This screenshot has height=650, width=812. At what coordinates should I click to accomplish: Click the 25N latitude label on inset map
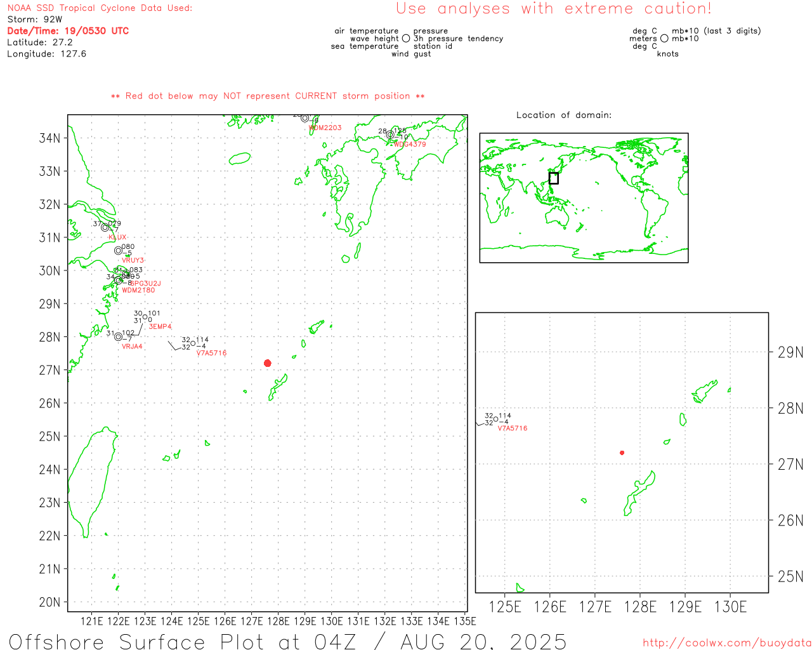pyautogui.click(x=790, y=576)
